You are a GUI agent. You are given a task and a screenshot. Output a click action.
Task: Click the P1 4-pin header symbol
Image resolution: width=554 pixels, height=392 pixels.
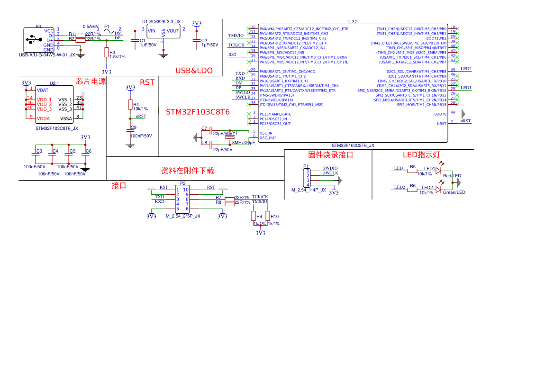tap(307, 178)
